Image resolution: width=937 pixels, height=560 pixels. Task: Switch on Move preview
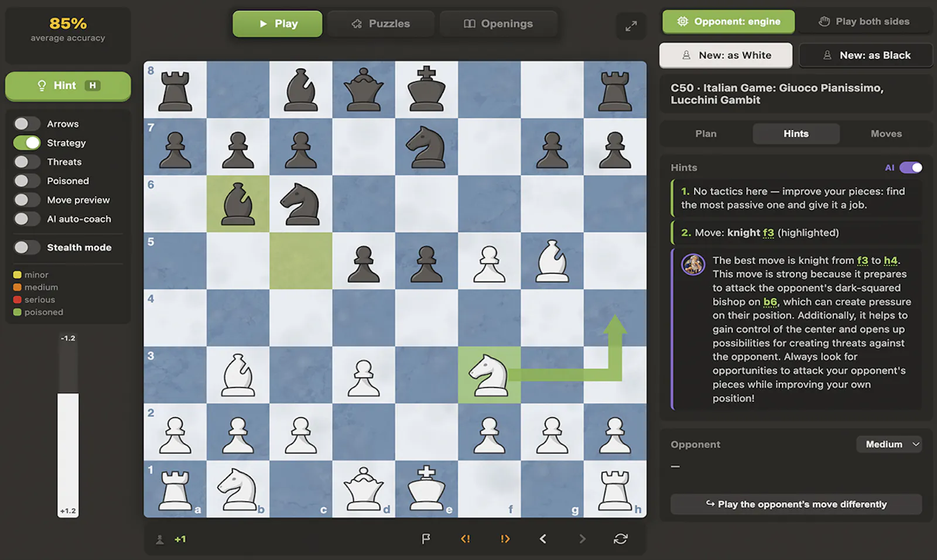(27, 200)
